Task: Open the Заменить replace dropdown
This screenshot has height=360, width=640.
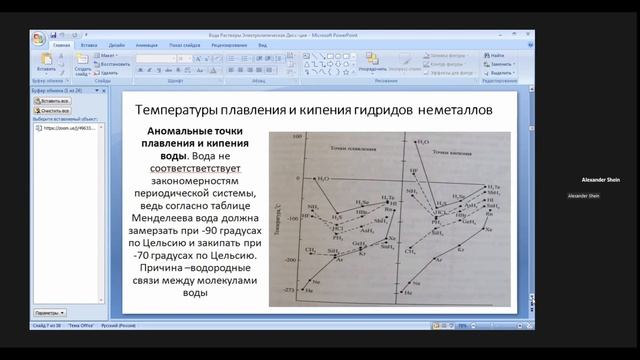Action: (499, 64)
